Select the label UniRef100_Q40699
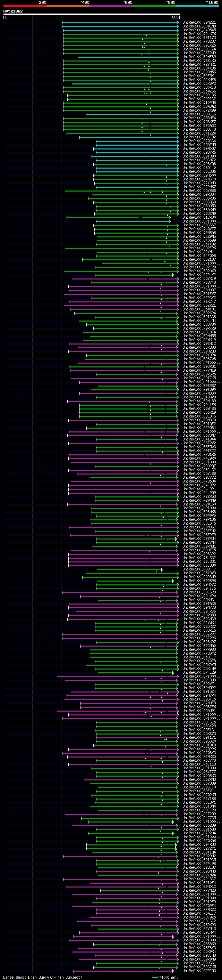 coord(199,241)
